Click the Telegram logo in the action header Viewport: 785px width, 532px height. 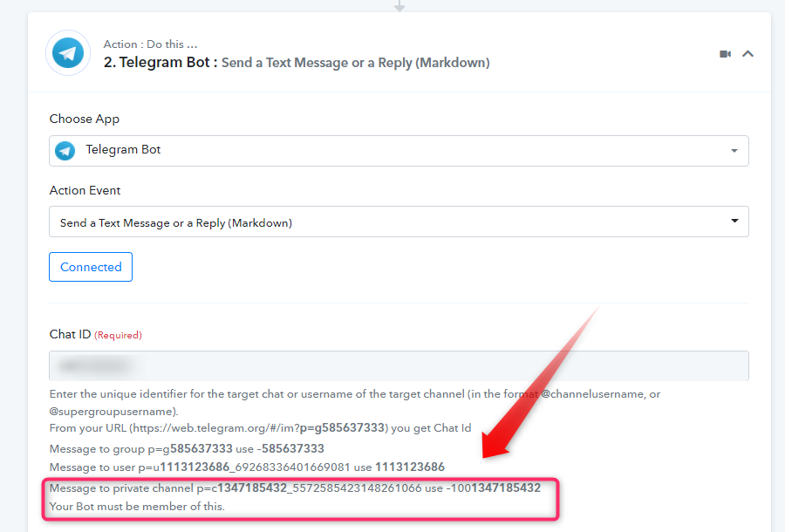coord(68,52)
